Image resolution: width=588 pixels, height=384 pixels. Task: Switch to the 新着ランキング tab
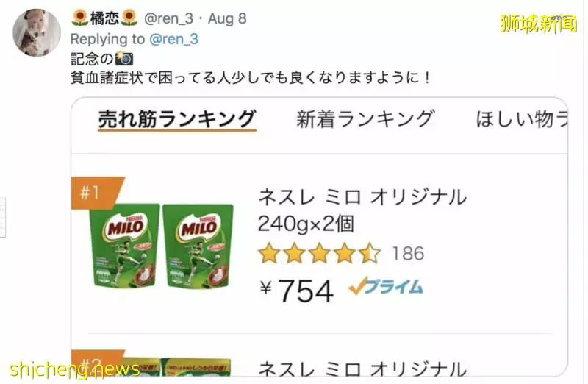tap(365, 119)
